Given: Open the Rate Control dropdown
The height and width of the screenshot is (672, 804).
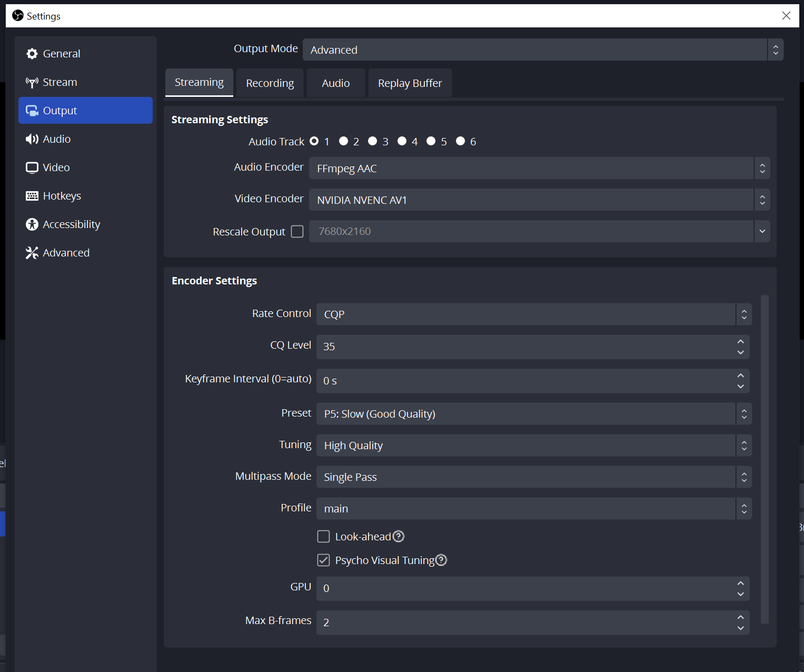Looking at the screenshot, I should pyautogui.click(x=534, y=314).
